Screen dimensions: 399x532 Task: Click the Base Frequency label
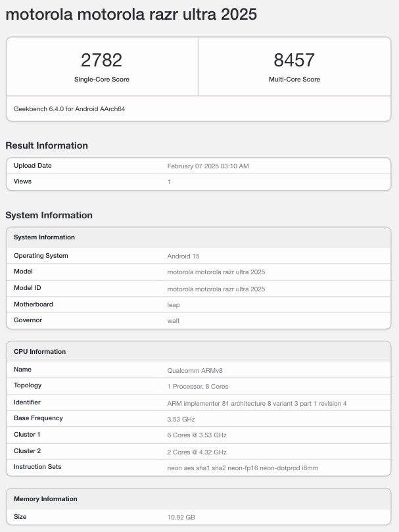coord(38,418)
